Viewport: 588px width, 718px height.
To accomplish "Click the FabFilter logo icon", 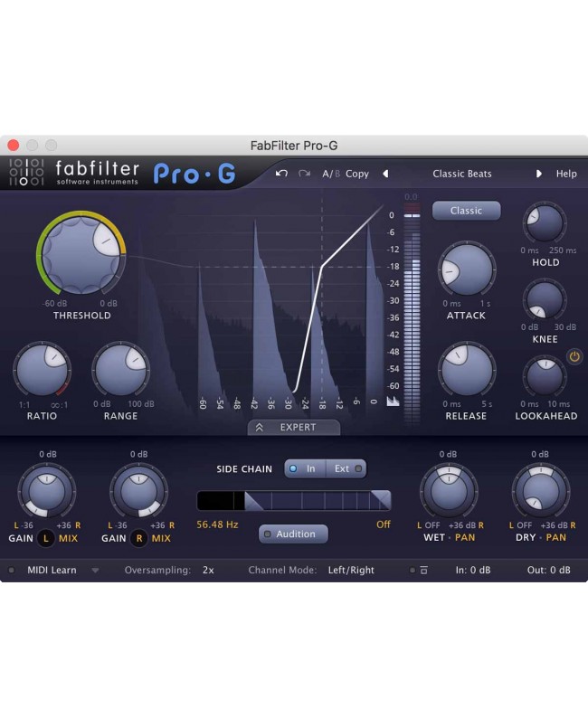I will (26, 172).
